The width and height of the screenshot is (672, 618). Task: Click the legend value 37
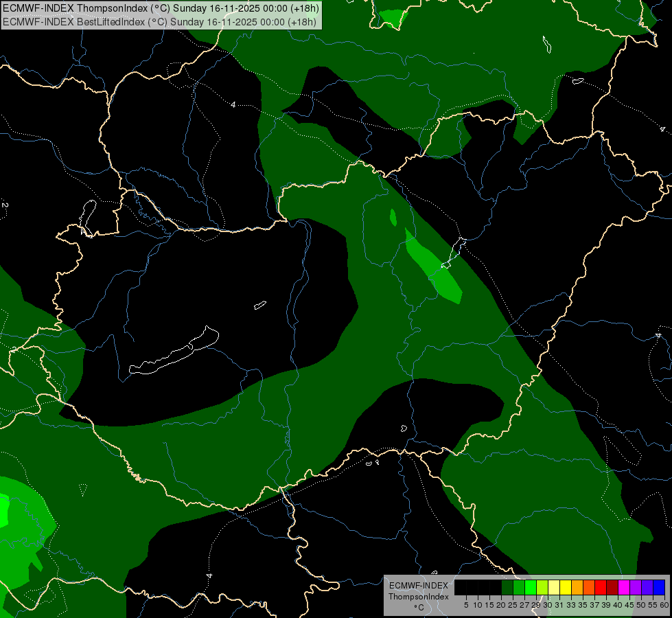(594, 605)
